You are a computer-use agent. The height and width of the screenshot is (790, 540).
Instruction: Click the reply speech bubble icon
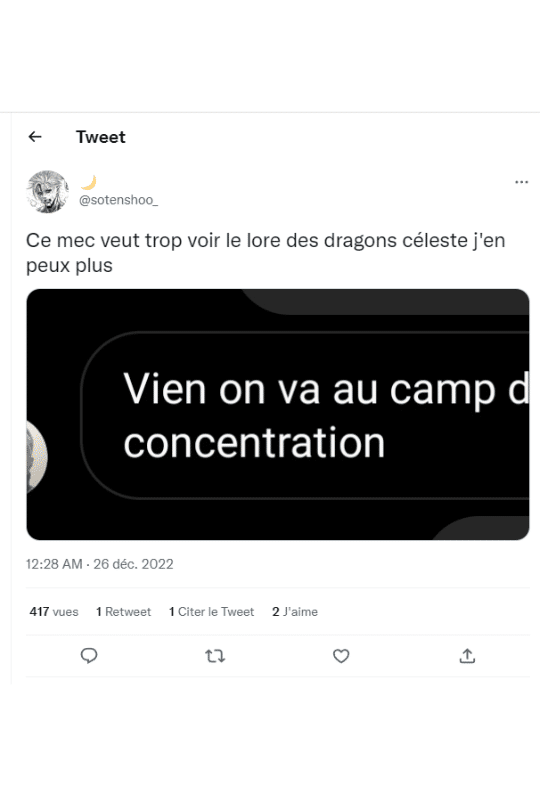(89, 655)
